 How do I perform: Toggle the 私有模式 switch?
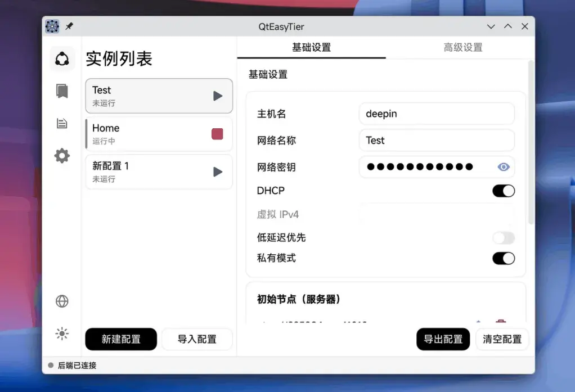click(504, 258)
